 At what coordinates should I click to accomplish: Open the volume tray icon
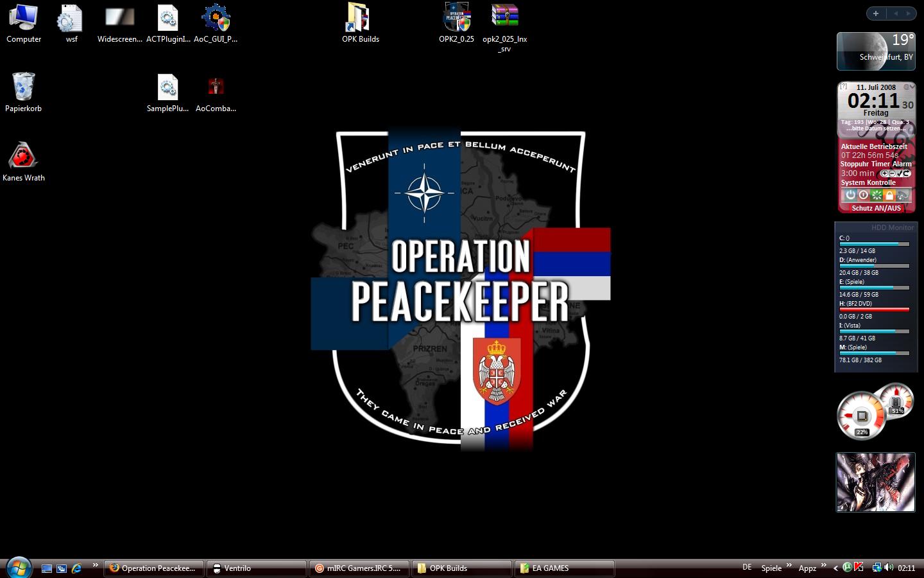pos(889,568)
